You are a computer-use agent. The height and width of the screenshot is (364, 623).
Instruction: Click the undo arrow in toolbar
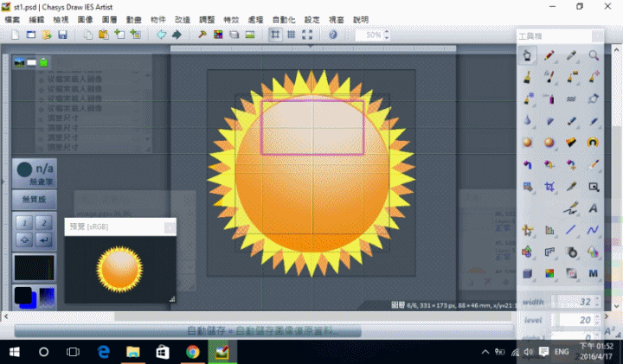pyautogui.click(x=161, y=35)
